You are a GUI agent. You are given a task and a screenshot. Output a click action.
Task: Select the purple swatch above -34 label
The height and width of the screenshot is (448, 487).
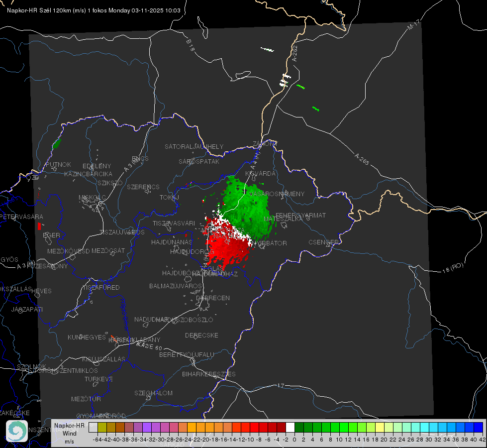[147, 427]
